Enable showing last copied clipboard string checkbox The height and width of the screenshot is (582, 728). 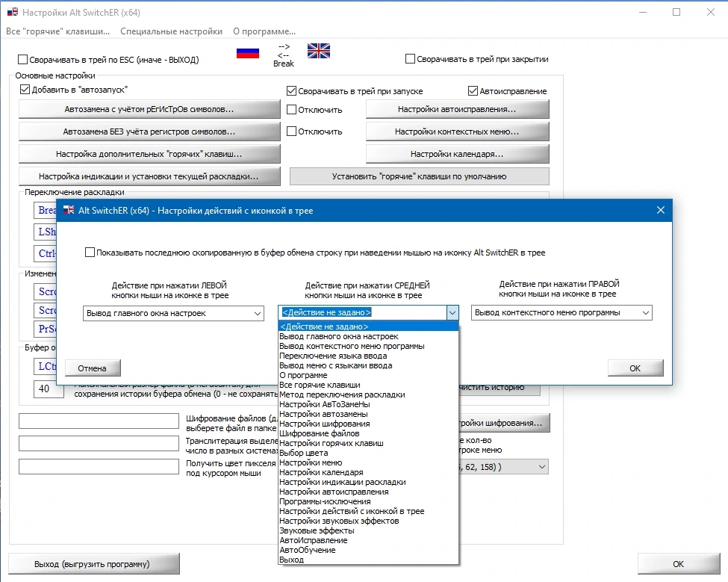click(90, 253)
